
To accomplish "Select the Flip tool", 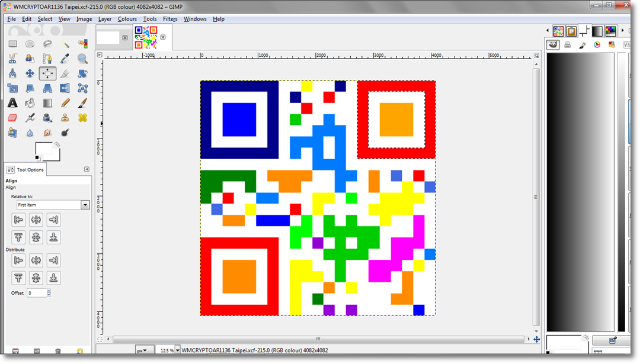I will [x=65, y=88].
